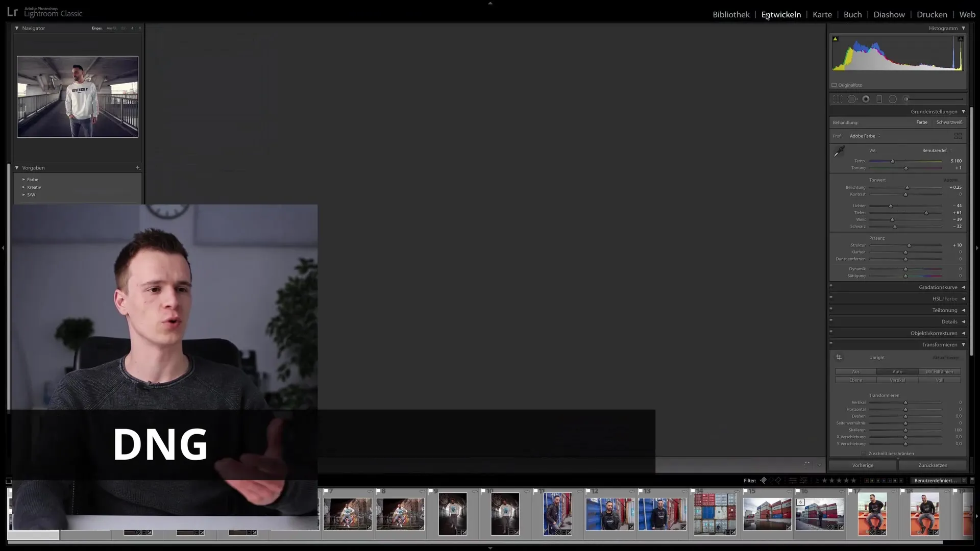Click the flagged filter icon
Screen dimensions: 980x551
763,481
